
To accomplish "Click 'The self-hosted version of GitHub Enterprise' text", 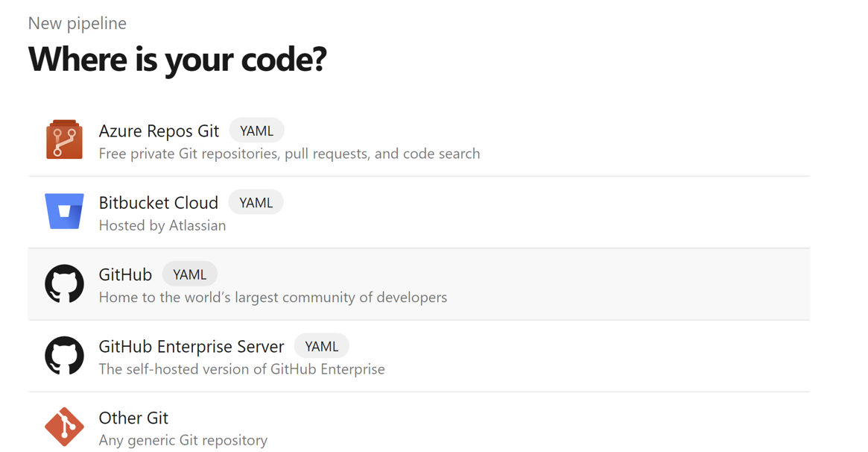I will coord(242,369).
